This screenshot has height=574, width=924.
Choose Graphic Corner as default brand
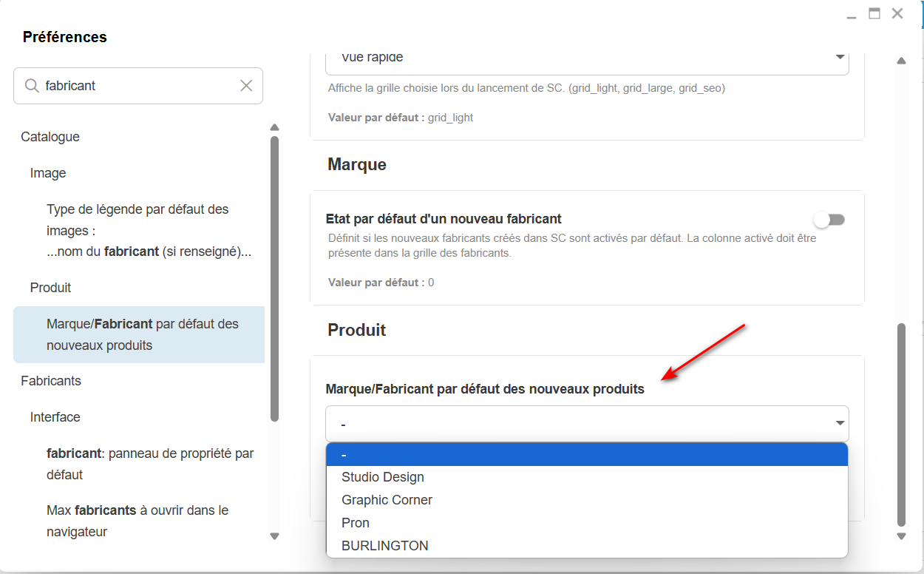click(x=387, y=500)
